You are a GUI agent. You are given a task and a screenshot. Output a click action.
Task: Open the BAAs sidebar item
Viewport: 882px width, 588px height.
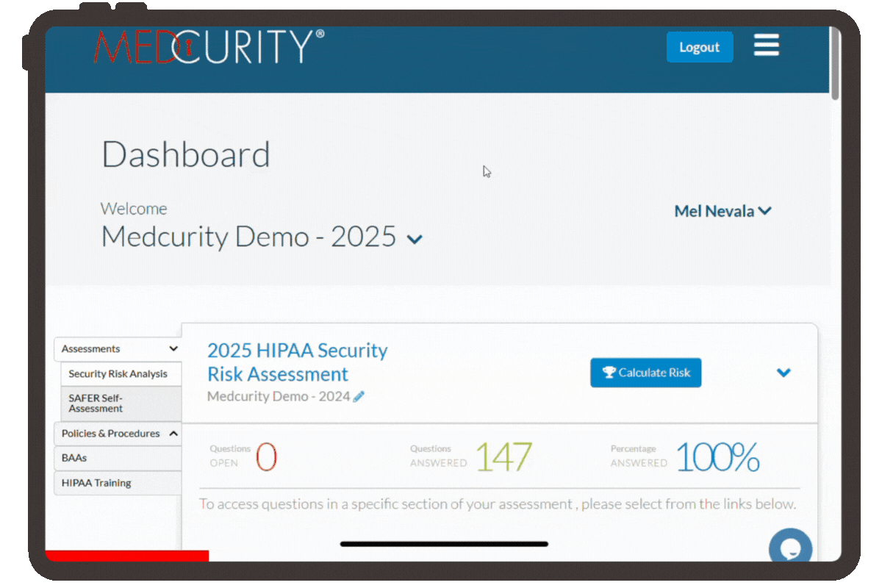(x=118, y=458)
